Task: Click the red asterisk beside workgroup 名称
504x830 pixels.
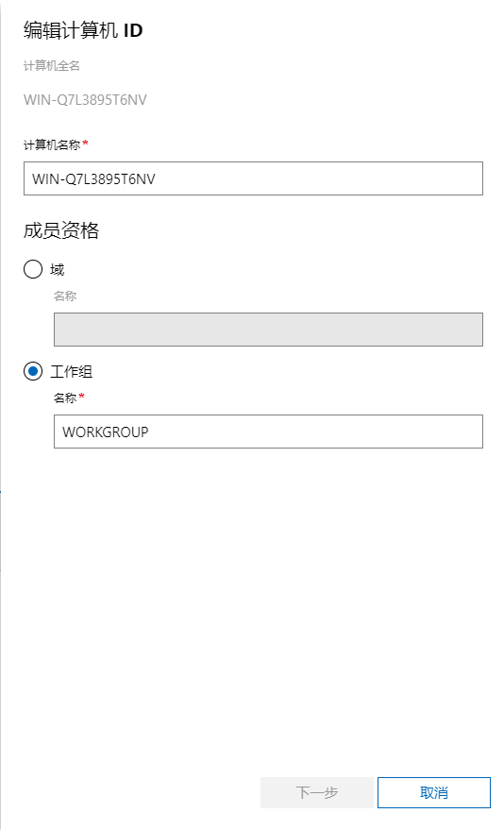Action: click(81, 396)
